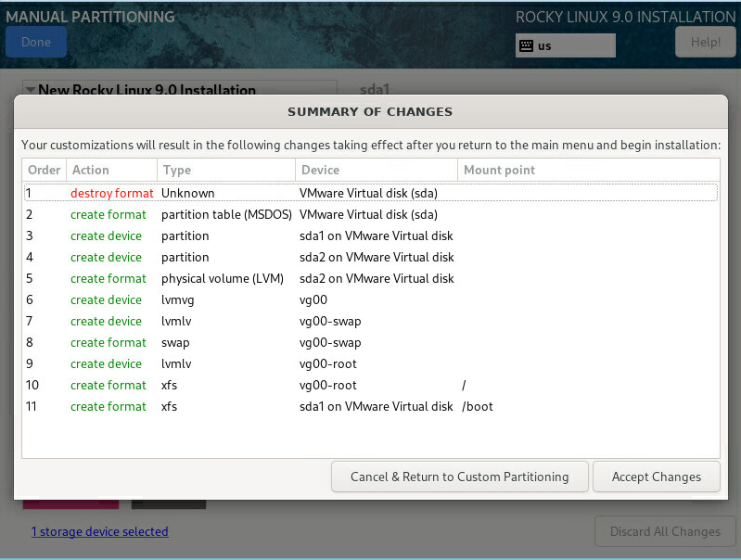Select 'physical volume (LVM)' type cell
This screenshot has width=741, height=560.
pos(222,279)
